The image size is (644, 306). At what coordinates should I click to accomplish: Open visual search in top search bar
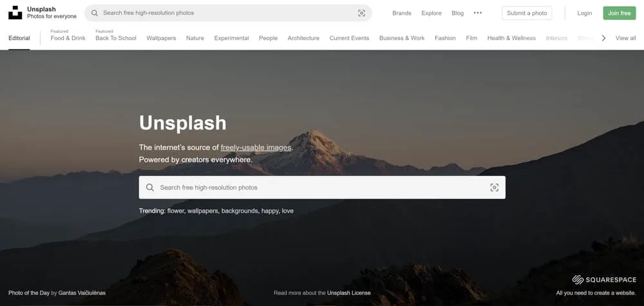click(361, 13)
